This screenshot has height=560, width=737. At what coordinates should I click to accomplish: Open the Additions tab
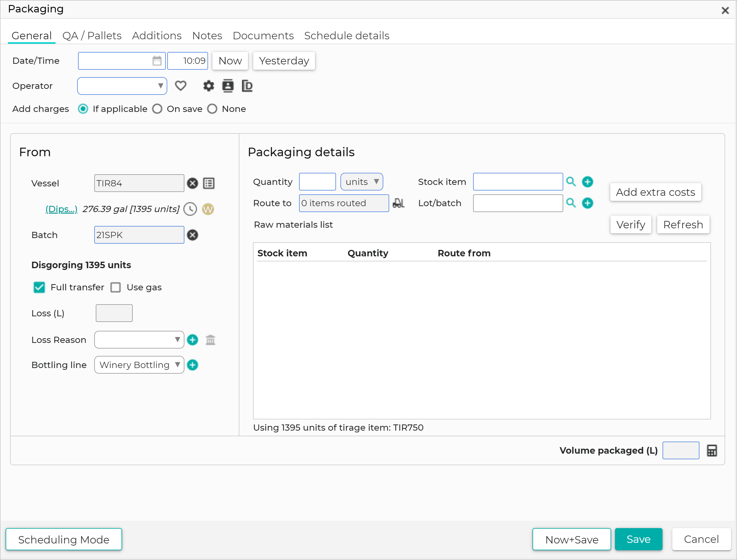tap(157, 36)
